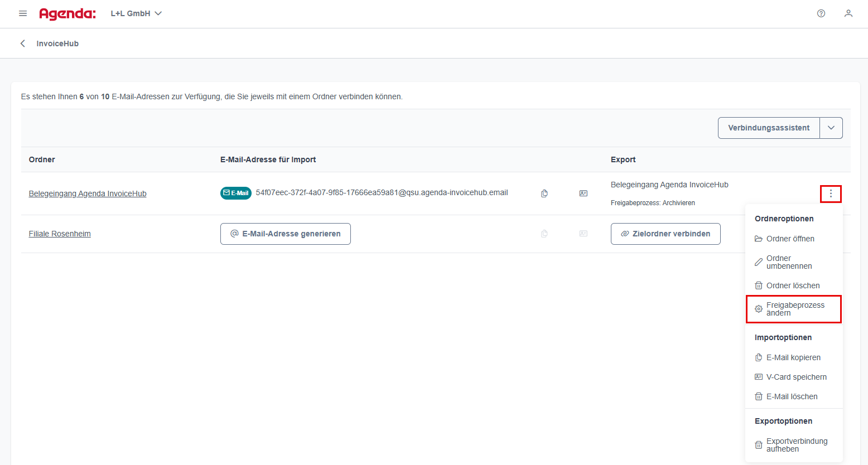Choose Ordner öffnen from the menu
The height and width of the screenshot is (465, 868).
(794, 239)
